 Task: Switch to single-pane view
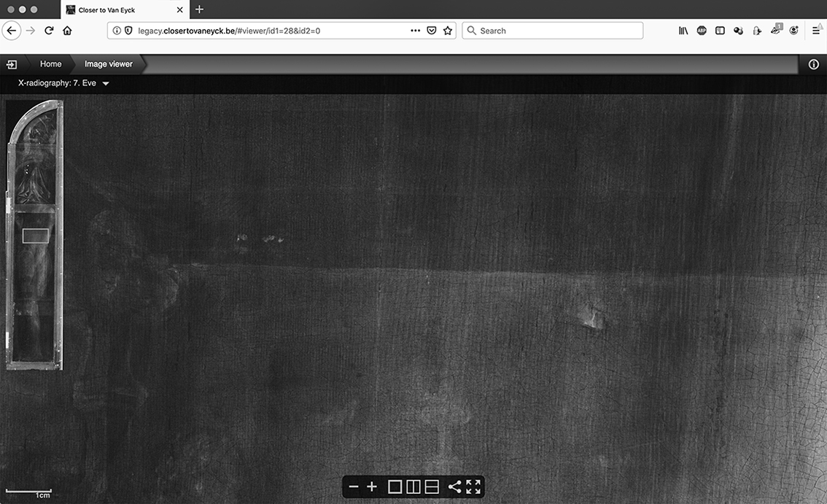395,486
